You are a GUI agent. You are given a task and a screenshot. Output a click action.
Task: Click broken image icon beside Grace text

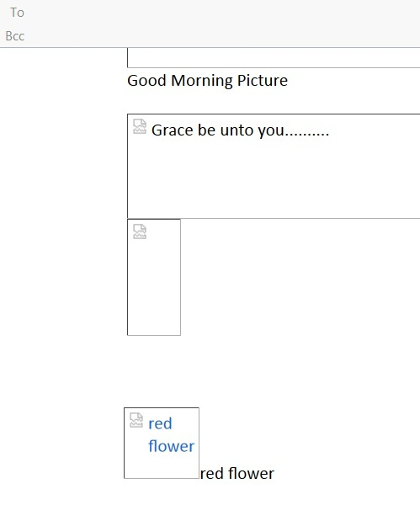coord(140,126)
